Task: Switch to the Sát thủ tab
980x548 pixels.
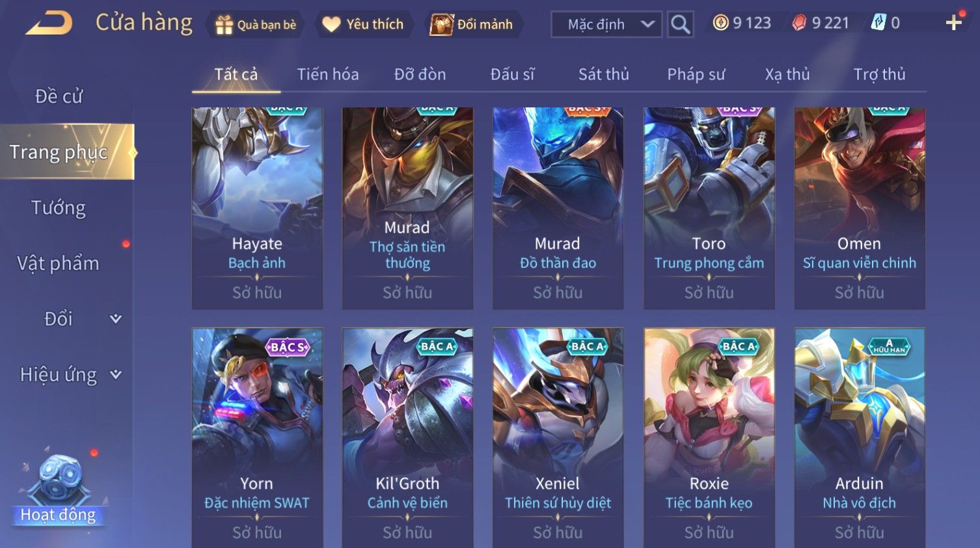Action: pos(604,74)
